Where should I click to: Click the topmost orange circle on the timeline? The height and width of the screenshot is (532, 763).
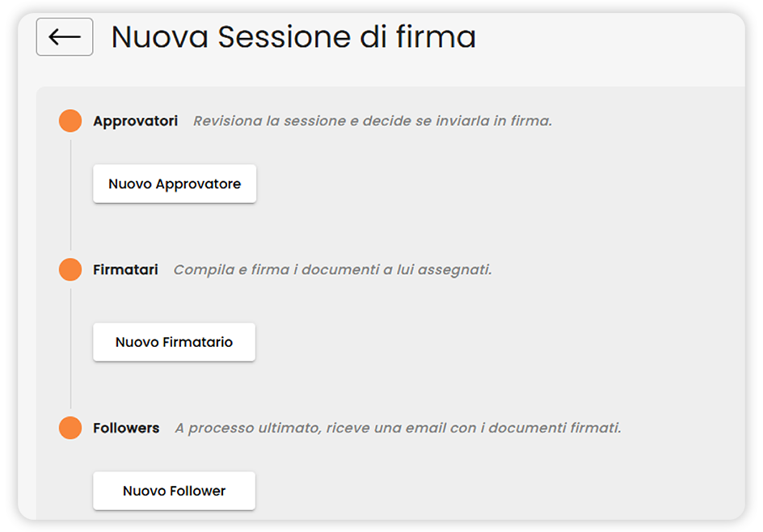click(x=70, y=120)
